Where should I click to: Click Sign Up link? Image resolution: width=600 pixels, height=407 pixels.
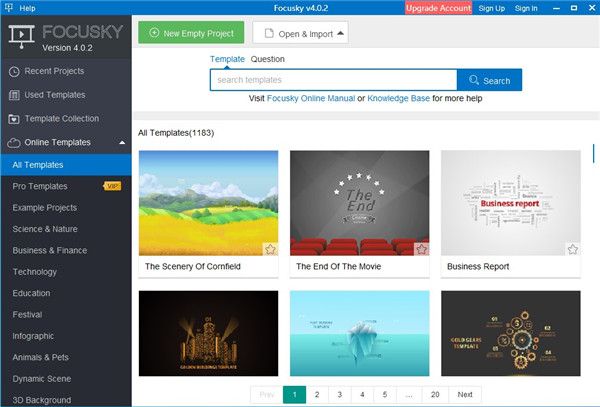(x=492, y=8)
